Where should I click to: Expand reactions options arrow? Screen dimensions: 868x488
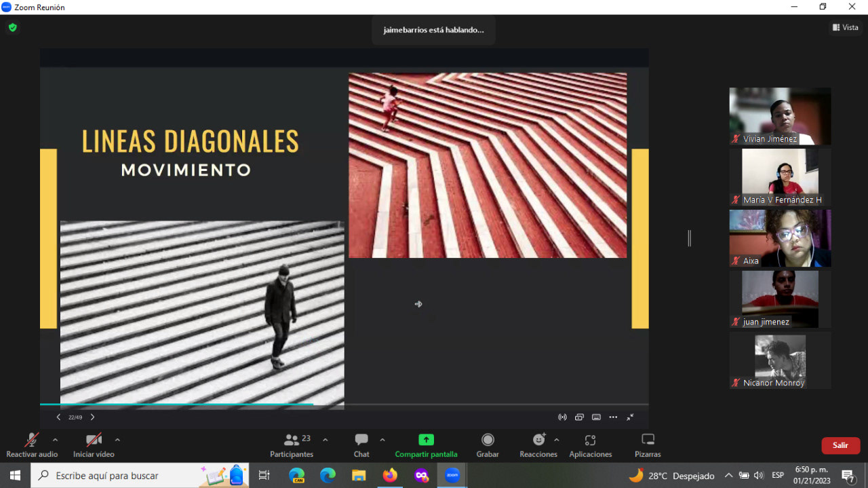click(557, 440)
